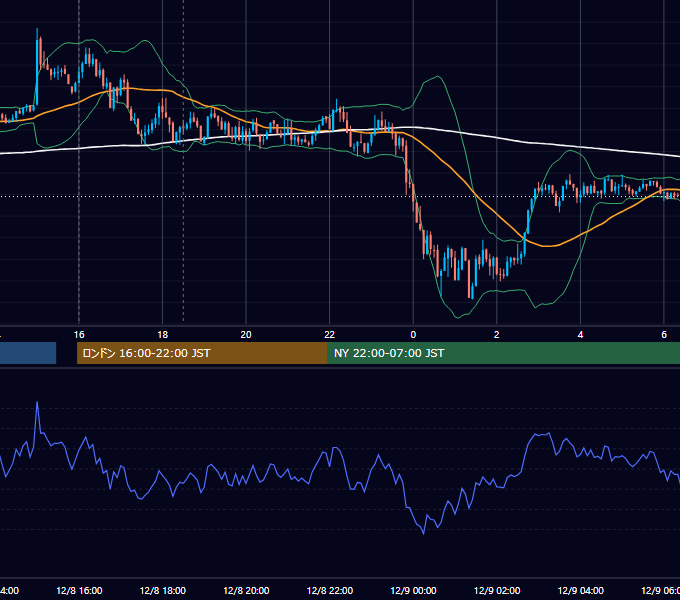Click the oscillator's lowest trough after 00:00
Image resolution: width=680 pixels, height=600 pixels.
pyautogui.click(x=424, y=533)
